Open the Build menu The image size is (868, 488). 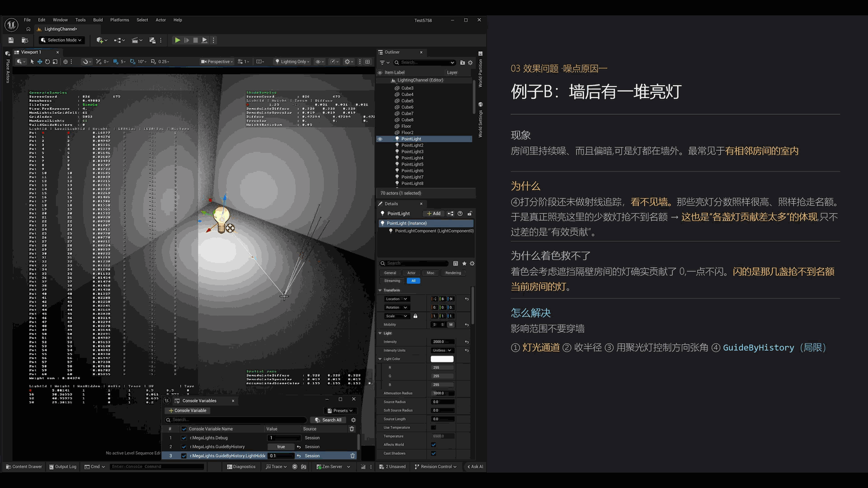(x=98, y=20)
